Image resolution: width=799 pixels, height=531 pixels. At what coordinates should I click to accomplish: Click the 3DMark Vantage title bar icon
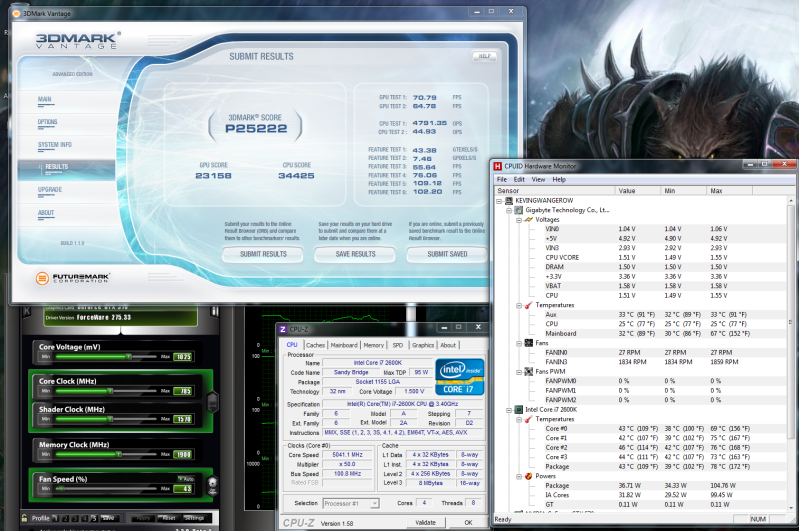click(x=16, y=13)
